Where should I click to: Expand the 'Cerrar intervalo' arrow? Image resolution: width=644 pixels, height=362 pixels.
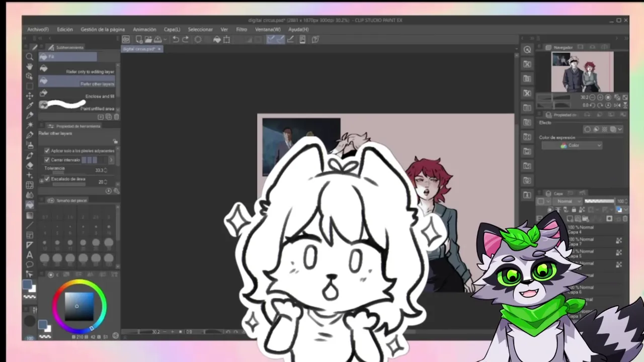click(111, 160)
